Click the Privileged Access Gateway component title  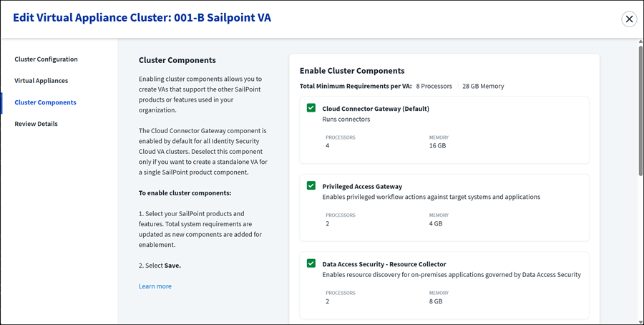coord(362,186)
